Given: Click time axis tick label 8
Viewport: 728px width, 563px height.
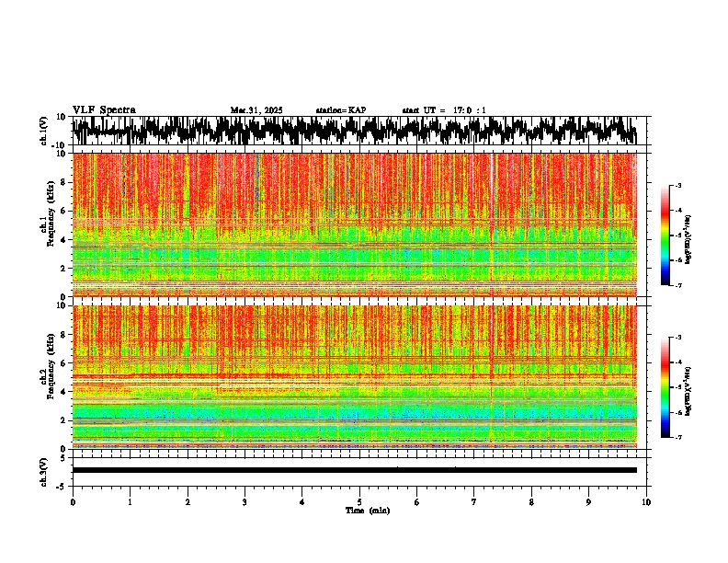Looking at the screenshot, I should click(x=531, y=502).
